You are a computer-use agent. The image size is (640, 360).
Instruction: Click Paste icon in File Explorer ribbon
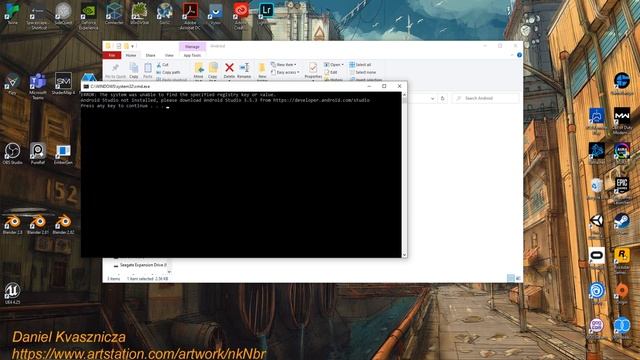148,70
